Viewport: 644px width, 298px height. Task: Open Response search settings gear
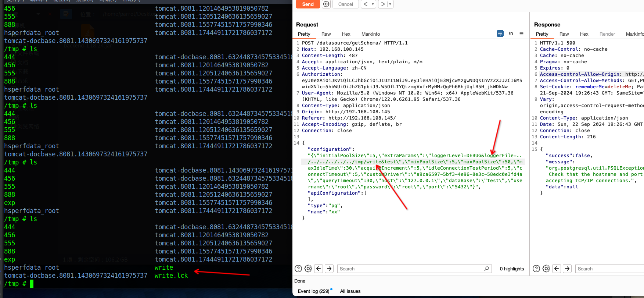[x=546, y=269]
